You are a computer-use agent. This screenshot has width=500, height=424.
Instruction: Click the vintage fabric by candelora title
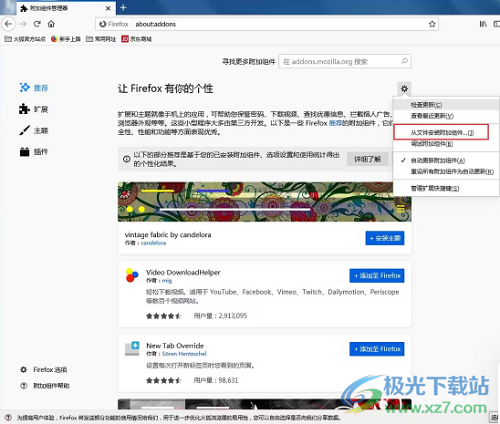(168, 235)
